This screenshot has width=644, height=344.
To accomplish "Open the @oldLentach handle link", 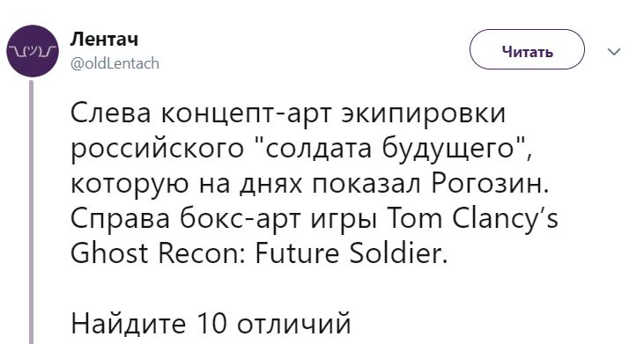I will pyautogui.click(x=115, y=64).
